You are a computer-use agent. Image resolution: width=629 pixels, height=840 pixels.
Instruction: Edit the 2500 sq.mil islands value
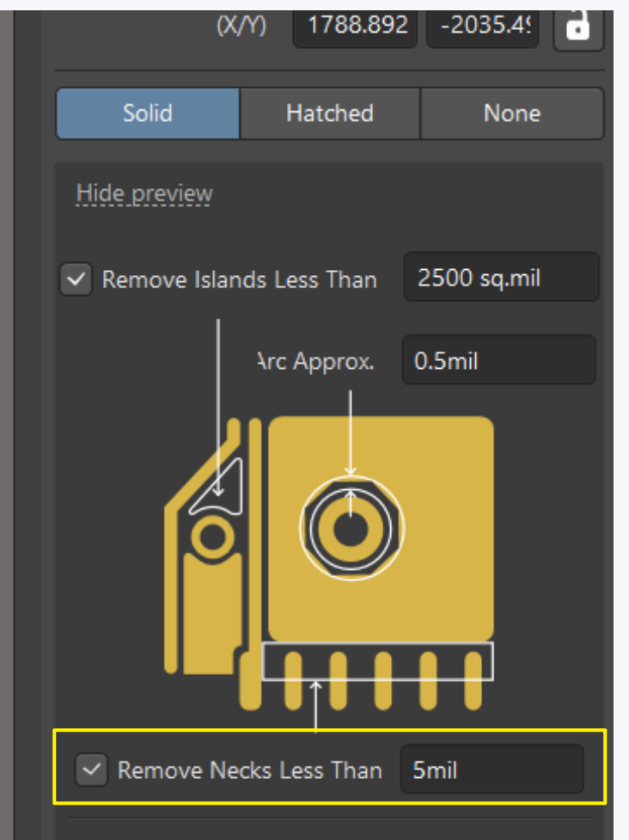501,277
